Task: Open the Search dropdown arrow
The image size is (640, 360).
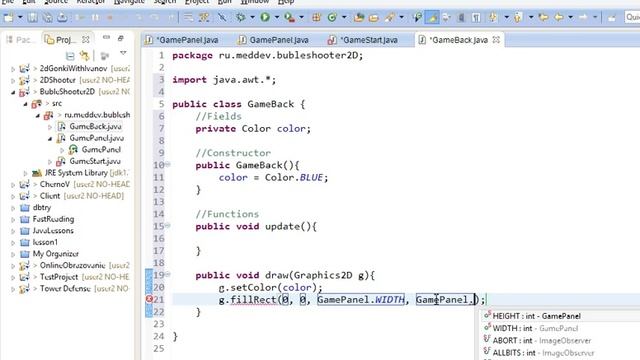Action: pyautogui.click(x=402, y=18)
